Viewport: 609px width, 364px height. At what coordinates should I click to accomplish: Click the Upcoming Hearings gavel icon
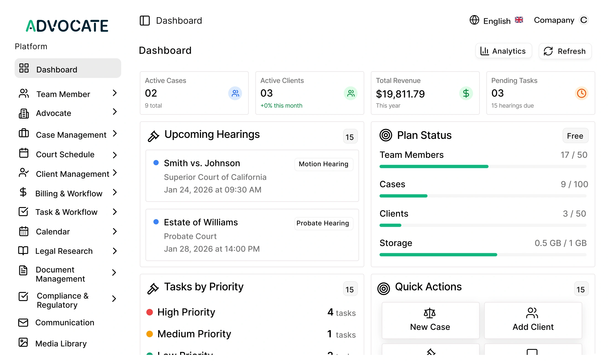tap(153, 136)
